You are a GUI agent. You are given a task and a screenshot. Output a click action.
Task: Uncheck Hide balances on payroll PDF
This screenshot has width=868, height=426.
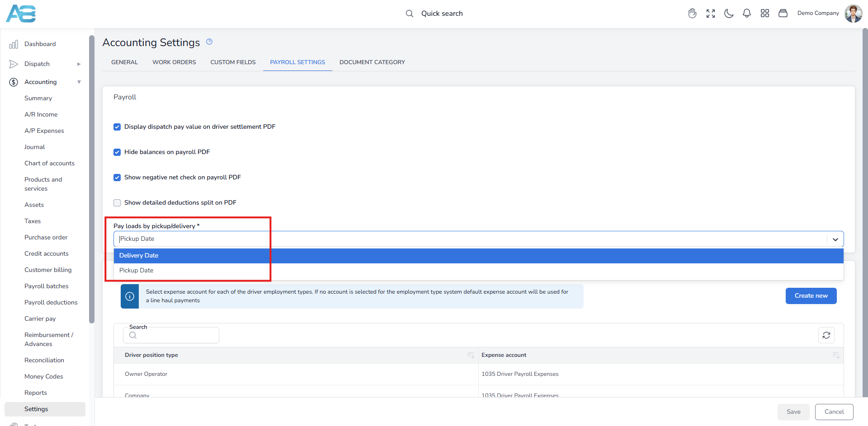[117, 152]
